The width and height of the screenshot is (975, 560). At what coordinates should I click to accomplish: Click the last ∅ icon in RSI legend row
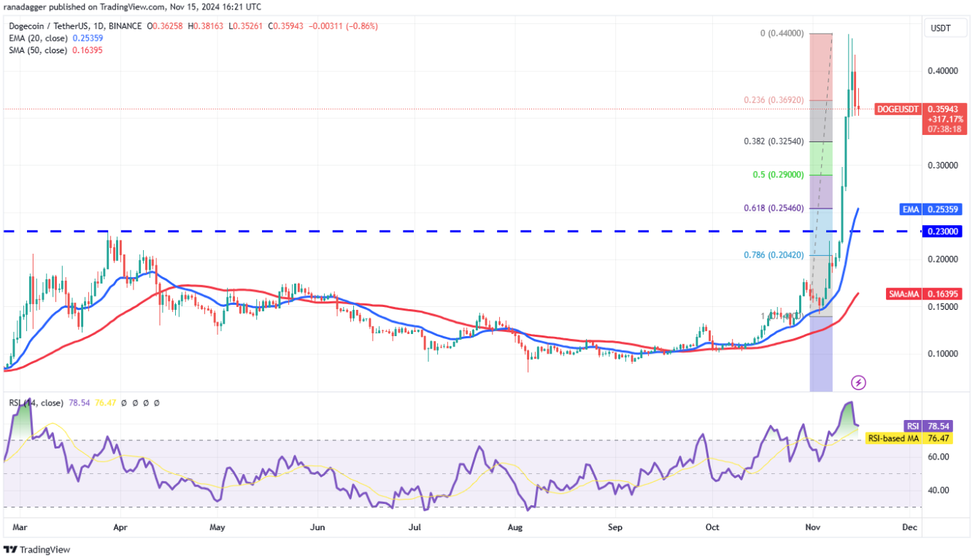157,402
